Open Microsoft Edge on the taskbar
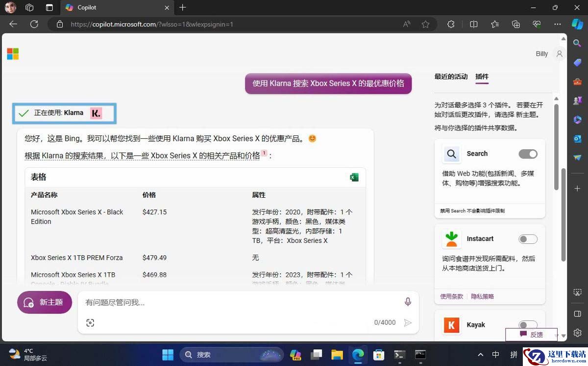This screenshot has width=588, height=366. pyautogui.click(x=358, y=355)
